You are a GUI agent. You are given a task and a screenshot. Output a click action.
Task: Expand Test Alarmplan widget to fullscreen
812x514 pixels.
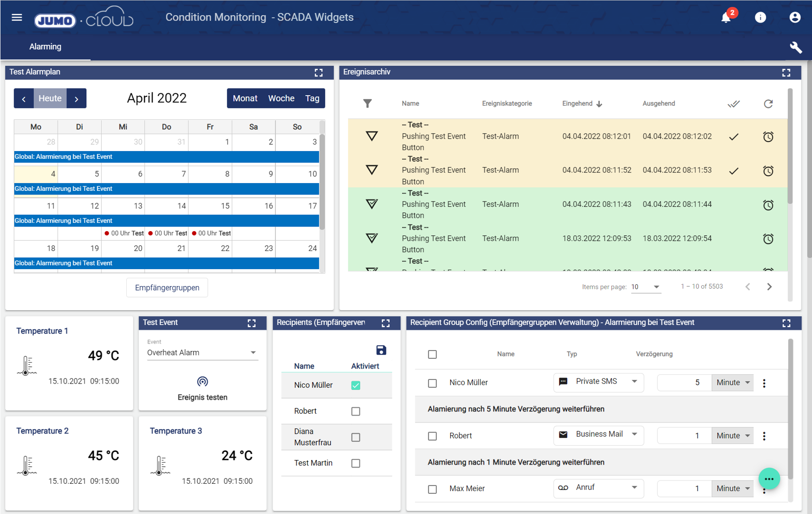point(318,73)
